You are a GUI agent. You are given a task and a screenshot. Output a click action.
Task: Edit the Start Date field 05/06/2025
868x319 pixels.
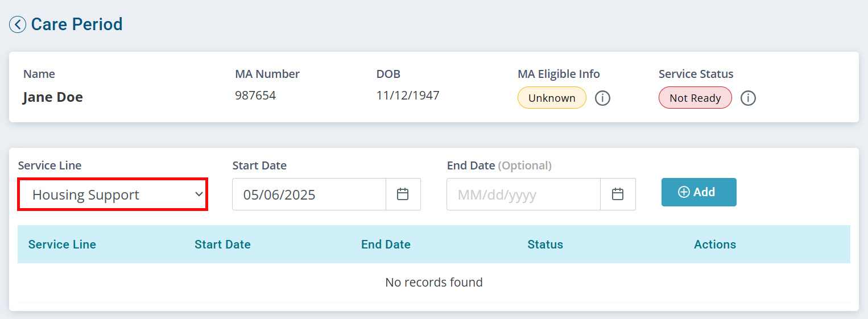[309, 194]
